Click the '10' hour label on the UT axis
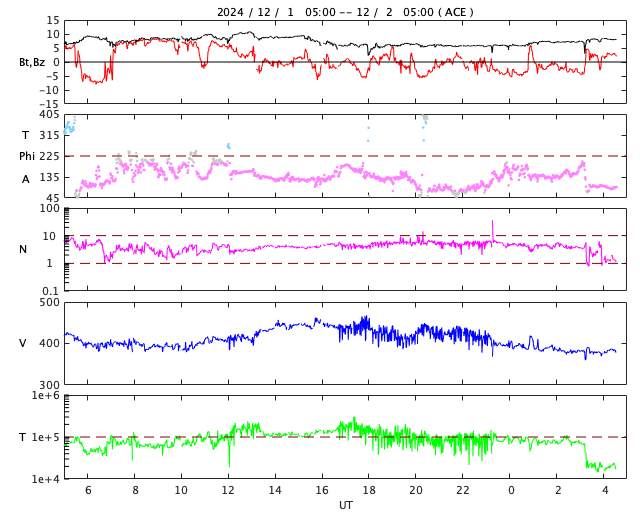 181,490
